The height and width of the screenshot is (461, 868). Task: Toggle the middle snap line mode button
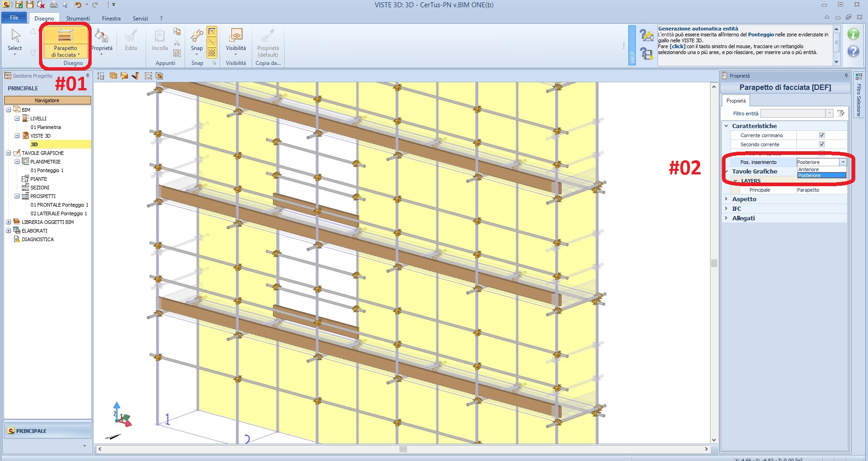[212, 42]
